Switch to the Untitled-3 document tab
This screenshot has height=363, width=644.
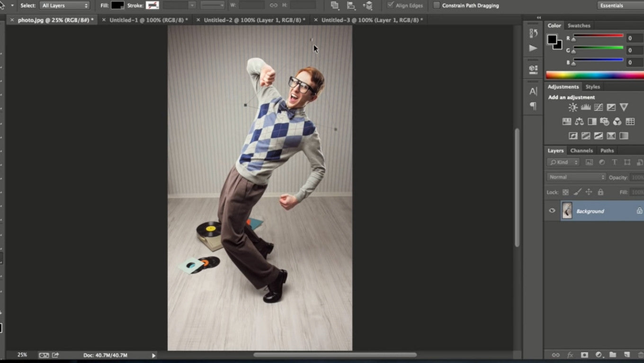pos(368,20)
